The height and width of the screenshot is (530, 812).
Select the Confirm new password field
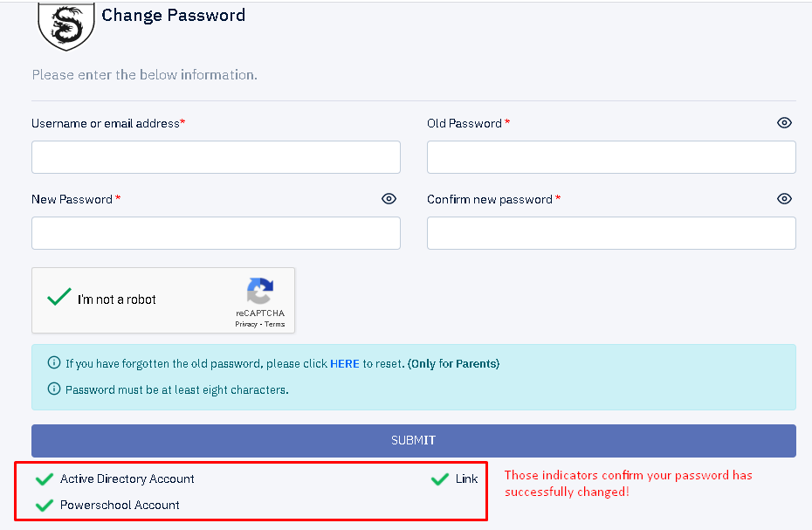(611, 233)
